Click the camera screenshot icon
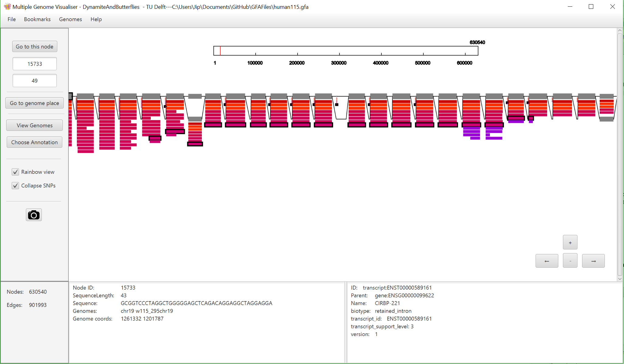The image size is (624, 364). pyautogui.click(x=34, y=215)
